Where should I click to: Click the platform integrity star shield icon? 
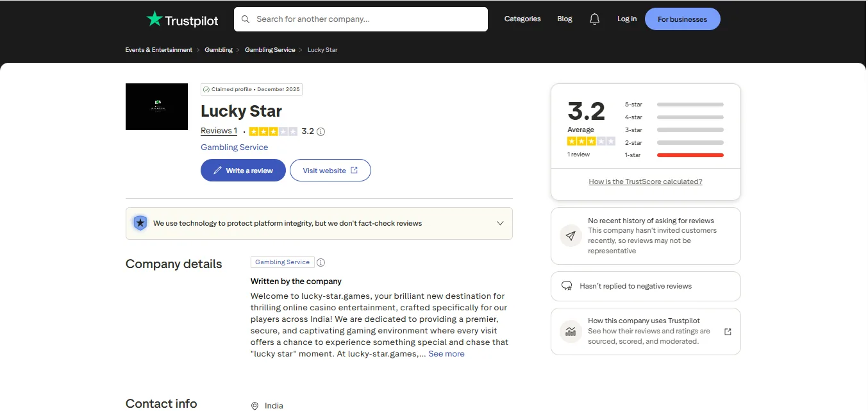(x=140, y=223)
